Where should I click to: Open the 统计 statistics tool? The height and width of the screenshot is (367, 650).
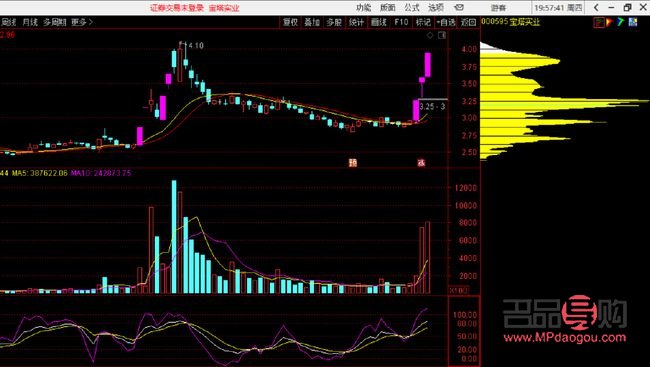356,22
